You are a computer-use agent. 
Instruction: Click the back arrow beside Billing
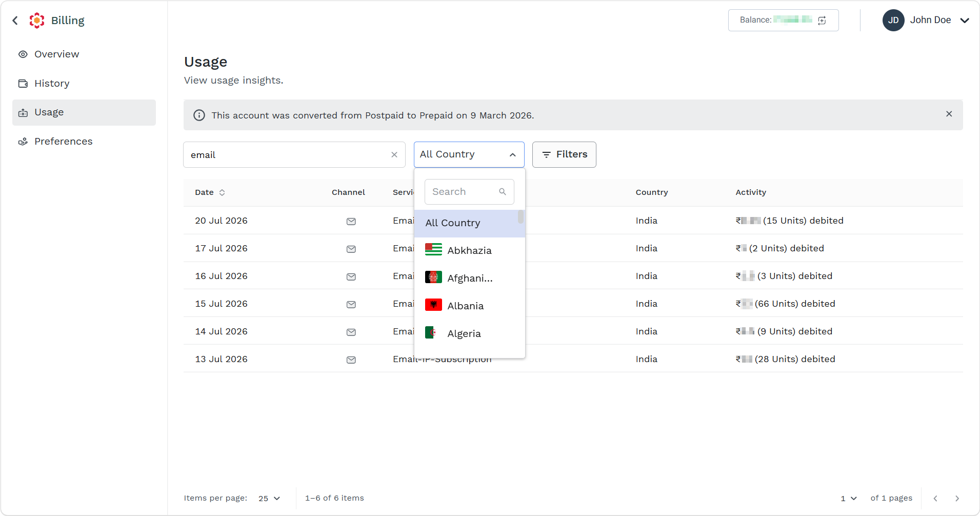click(15, 21)
